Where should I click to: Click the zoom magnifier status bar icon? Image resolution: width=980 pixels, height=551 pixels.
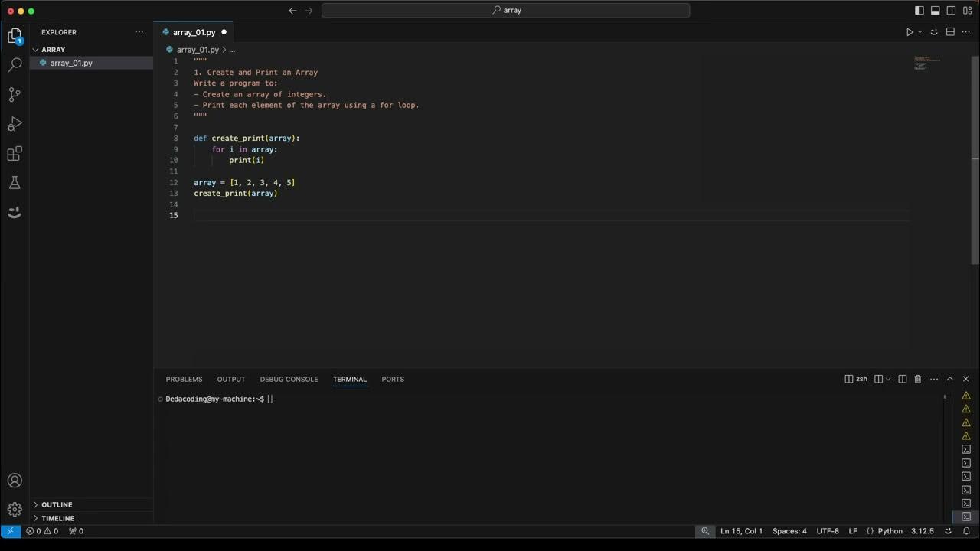pyautogui.click(x=705, y=531)
